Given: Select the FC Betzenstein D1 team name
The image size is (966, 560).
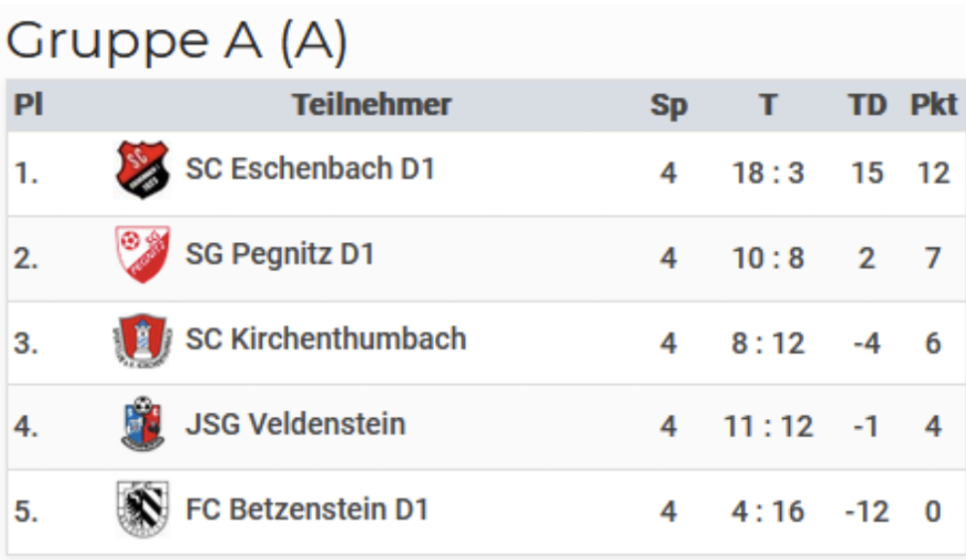Looking at the screenshot, I should (306, 509).
